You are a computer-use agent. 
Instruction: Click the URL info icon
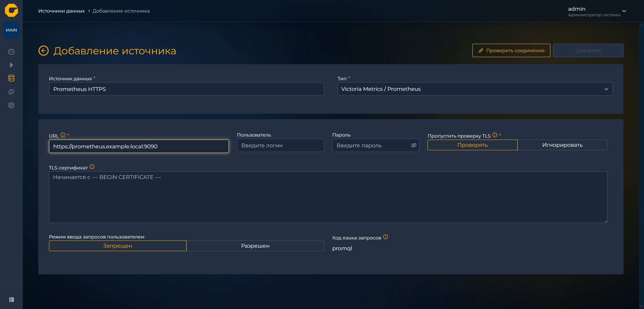click(63, 135)
